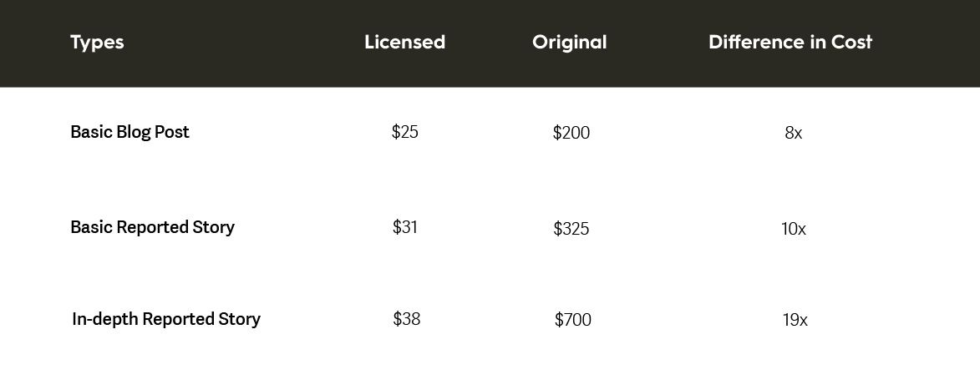Click the $31 licensed price cell

click(405, 227)
